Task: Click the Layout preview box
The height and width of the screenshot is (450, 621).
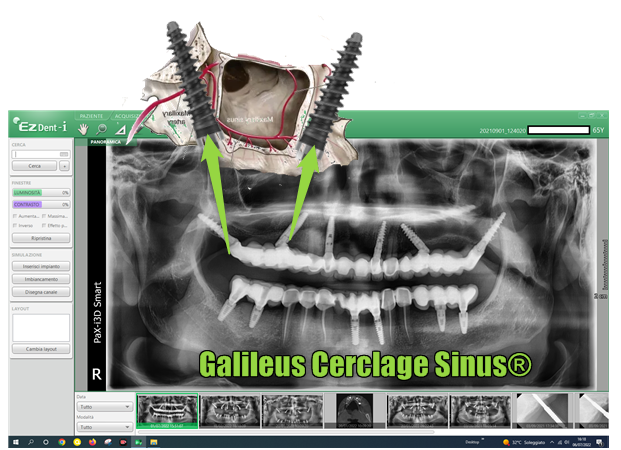Action: [41, 328]
